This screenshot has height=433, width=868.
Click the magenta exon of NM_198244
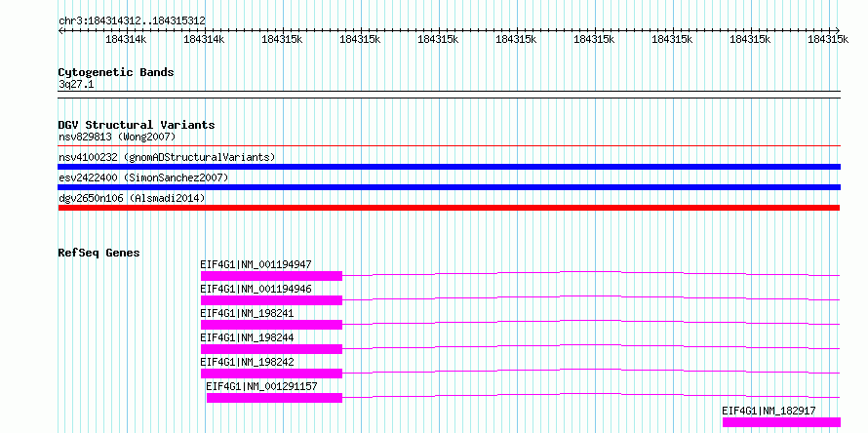[x=271, y=349]
